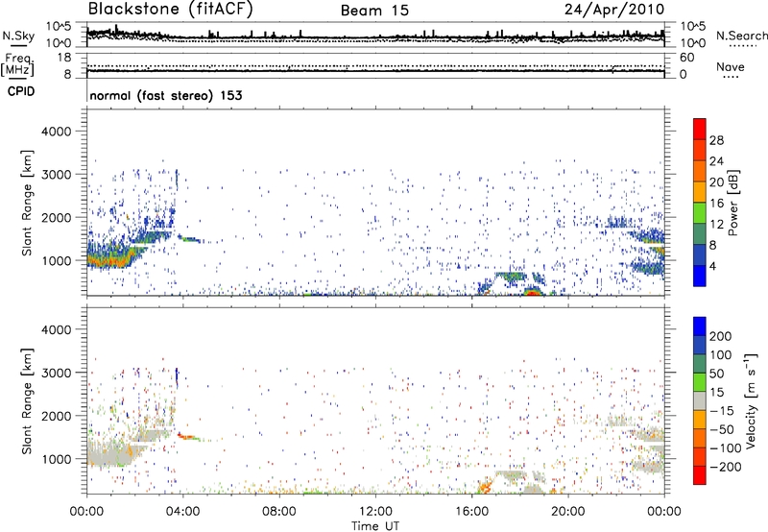The height and width of the screenshot is (532, 768).
Task: Click the Power [dB] color bar label
Action: (x=732, y=203)
